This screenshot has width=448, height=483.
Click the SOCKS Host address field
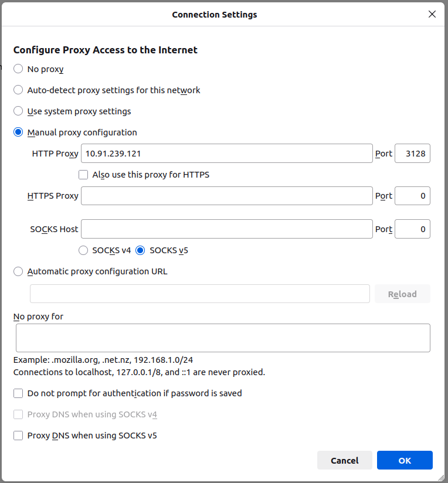click(226, 229)
